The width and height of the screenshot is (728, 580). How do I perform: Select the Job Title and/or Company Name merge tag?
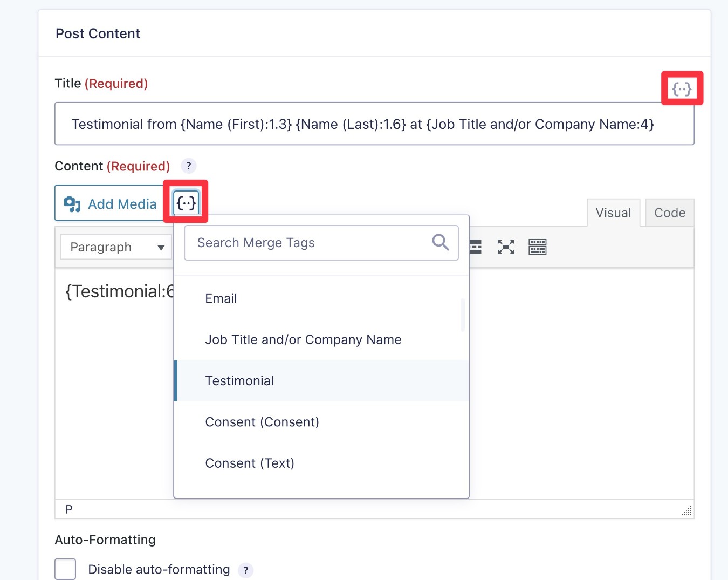pyautogui.click(x=303, y=339)
